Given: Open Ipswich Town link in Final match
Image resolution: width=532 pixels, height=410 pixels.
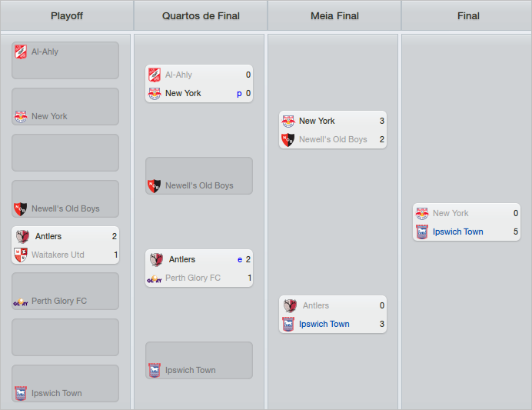Looking at the screenshot, I should [457, 232].
